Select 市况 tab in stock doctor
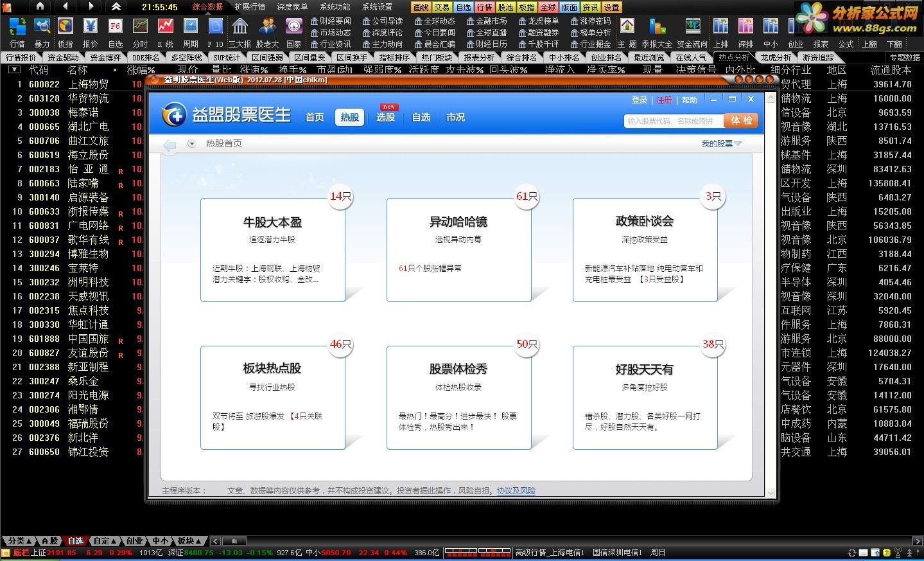Image resolution: width=924 pixels, height=561 pixels. 456,117
